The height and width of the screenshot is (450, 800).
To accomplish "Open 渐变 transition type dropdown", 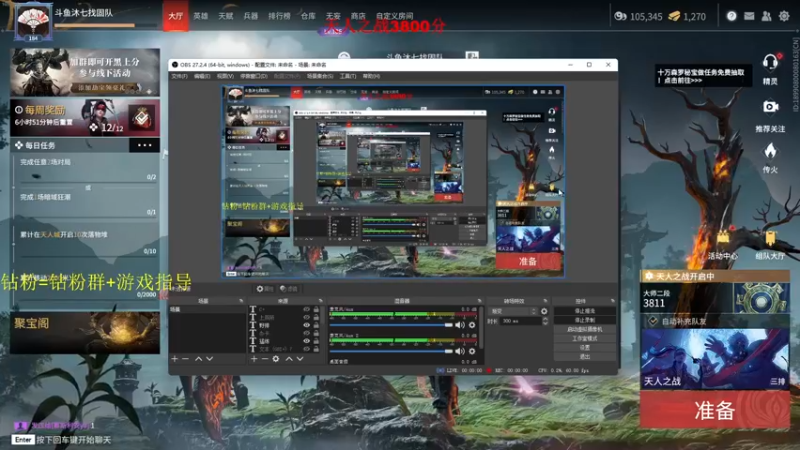I will 513,311.
